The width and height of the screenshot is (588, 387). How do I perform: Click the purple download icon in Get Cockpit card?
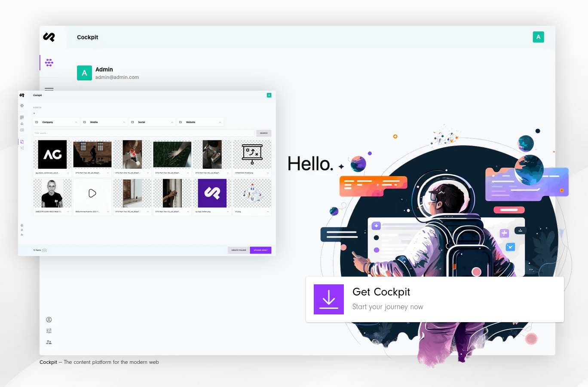(329, 299)
